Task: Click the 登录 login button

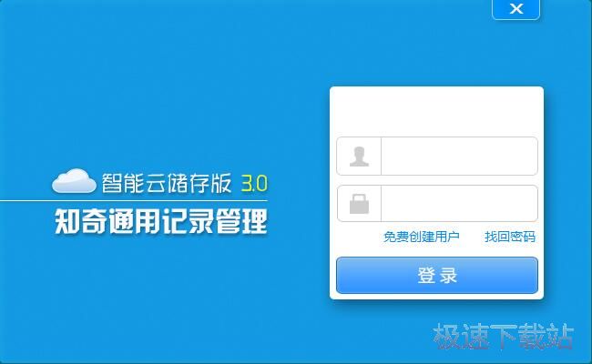Action: tap(437, 276)
